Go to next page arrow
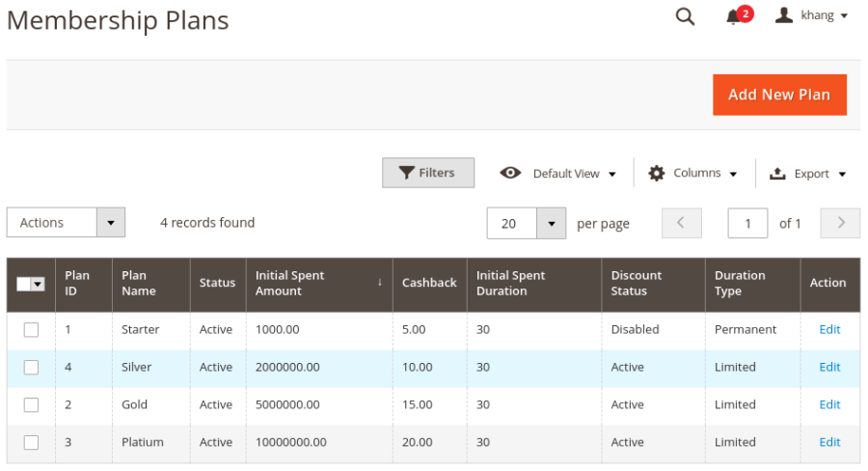The image size is (868, 471). tap(840, 223)
